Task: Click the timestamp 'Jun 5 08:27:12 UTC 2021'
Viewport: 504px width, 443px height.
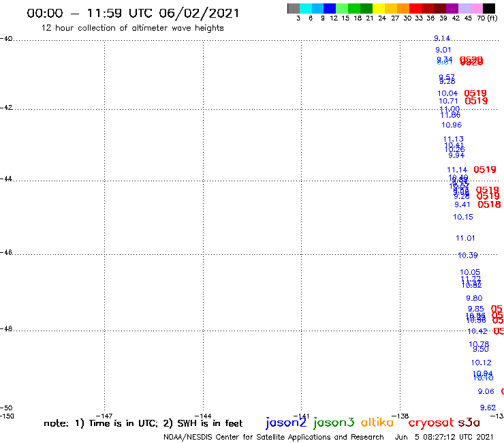Action: pyautogui.click(x=444, y=438)
